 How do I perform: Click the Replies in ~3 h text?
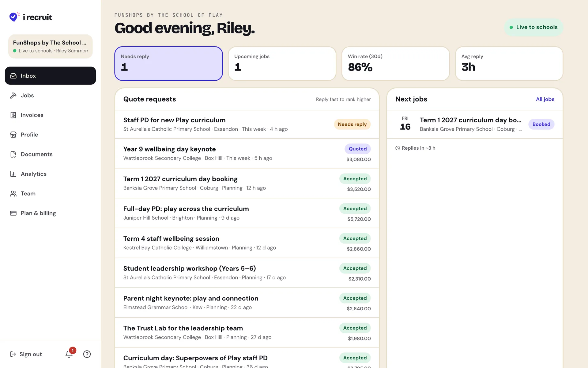tap(418, 148)
